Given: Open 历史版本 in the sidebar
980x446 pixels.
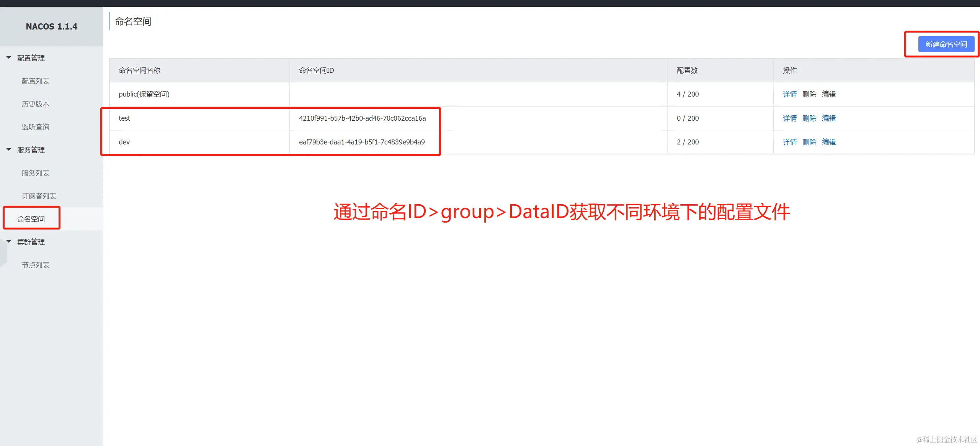Looking at the screenshot, I should 35,104.
